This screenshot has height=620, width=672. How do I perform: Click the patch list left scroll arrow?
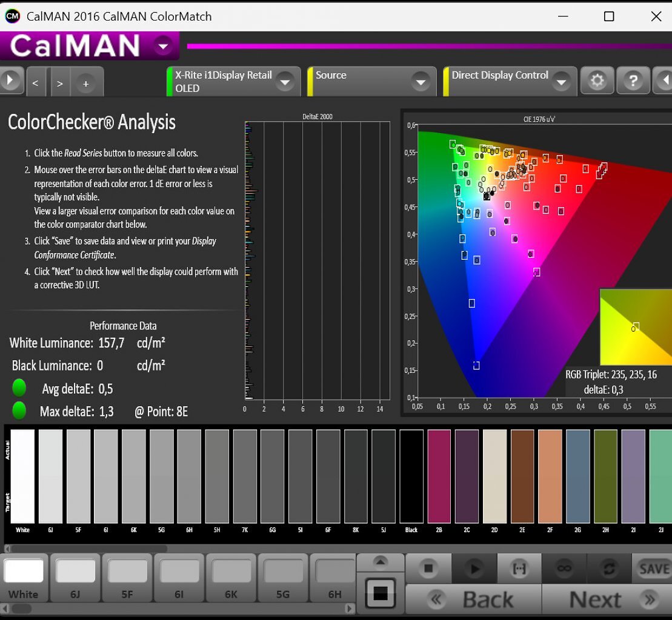pos(4,608)
